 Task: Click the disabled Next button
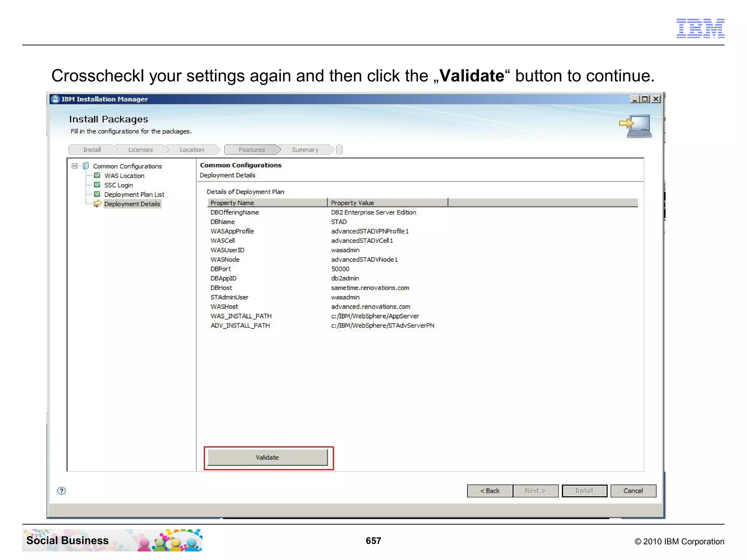pyautogui.click(x=535, y=491)
